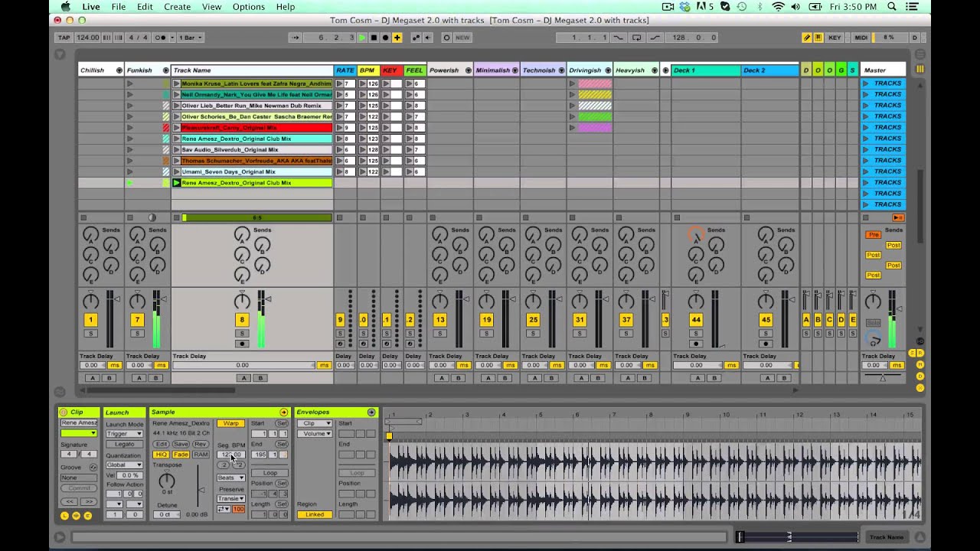Launch the Pleasurekraft_Carny clip
This screenshot has width=980, height=551.
point(176,128)
